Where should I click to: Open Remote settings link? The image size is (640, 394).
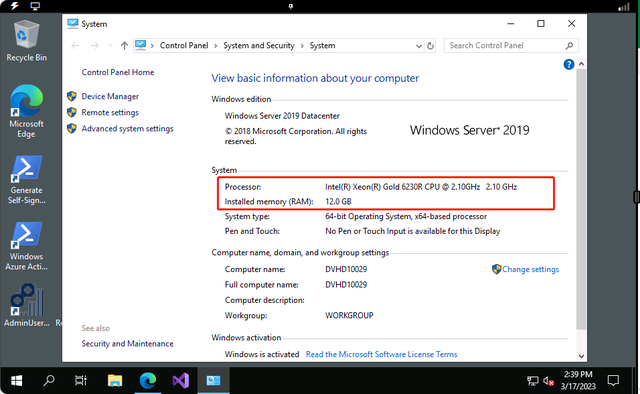[110, 112]
